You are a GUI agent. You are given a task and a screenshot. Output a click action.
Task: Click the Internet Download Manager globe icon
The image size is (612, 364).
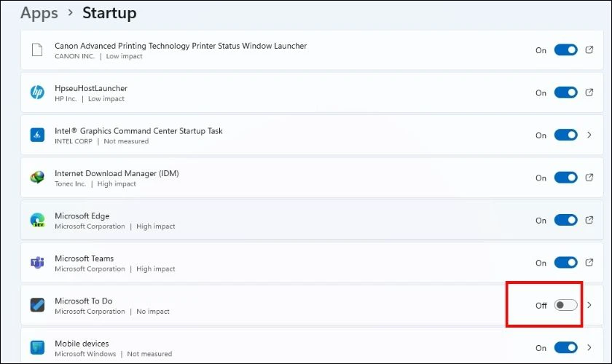(37, 178)
